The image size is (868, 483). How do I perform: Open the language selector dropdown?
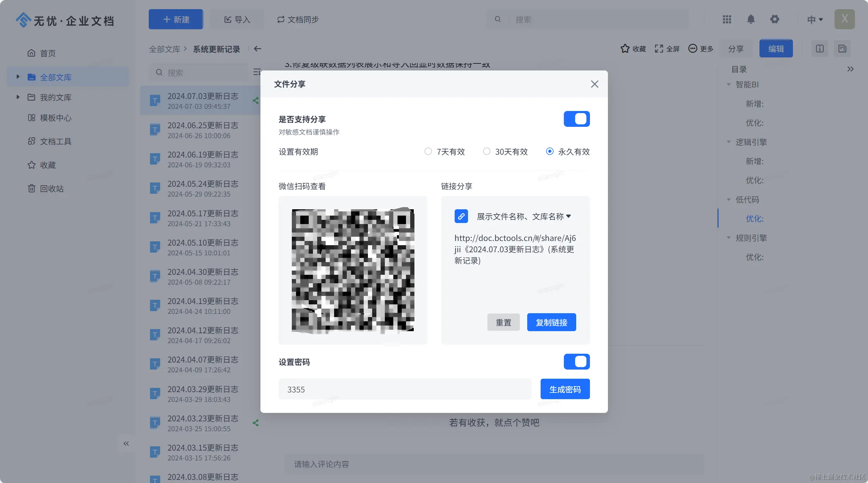click(815, 20)
